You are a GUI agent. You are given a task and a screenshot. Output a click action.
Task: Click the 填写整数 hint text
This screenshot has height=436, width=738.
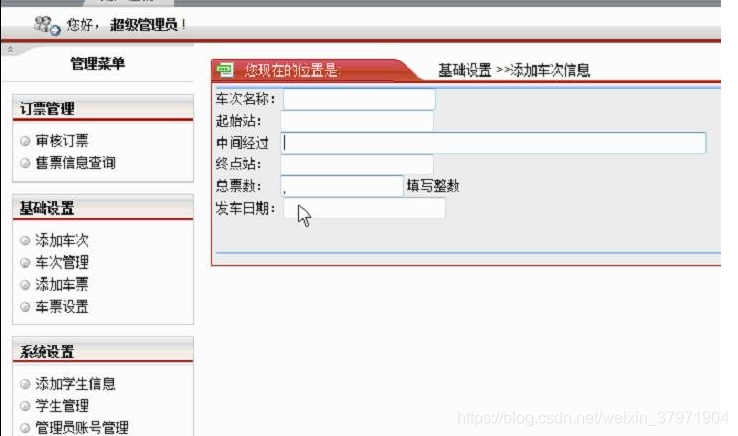[x=433, y=186]
